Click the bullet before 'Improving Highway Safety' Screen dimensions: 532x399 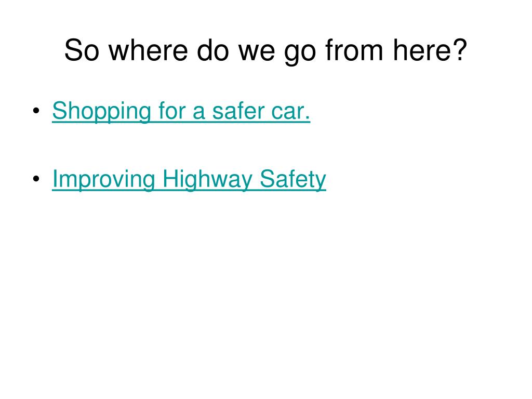point(36,179)
